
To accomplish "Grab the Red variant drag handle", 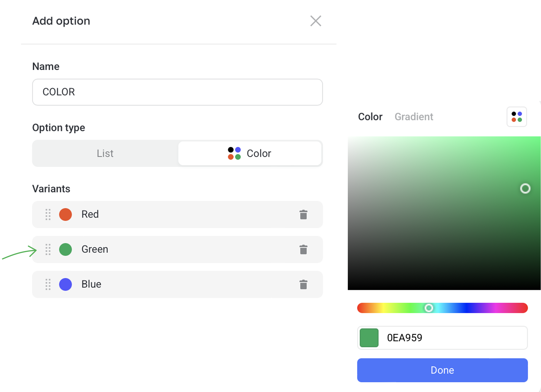I will [48, 214].
